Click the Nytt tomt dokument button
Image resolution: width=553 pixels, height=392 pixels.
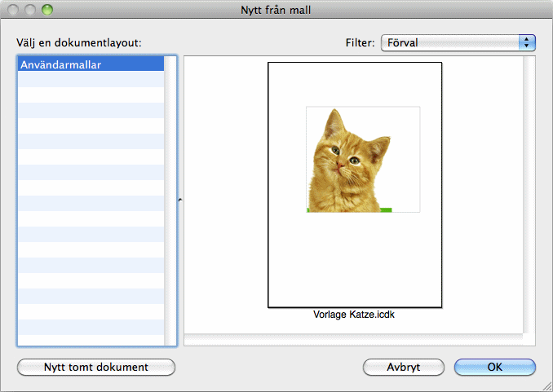[x=96, y=368]
